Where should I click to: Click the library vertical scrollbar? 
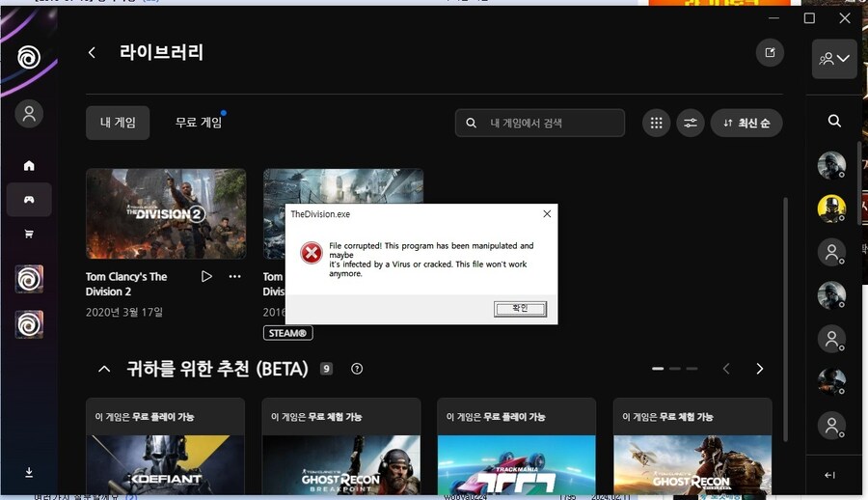[x=785, y=319]
